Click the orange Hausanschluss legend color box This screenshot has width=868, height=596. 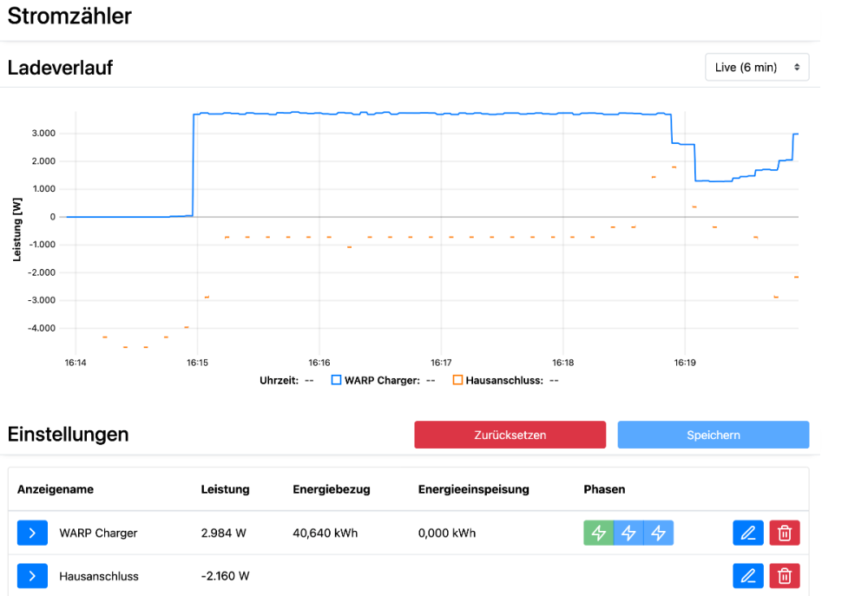pyautogui.click(x=457, y=380)
